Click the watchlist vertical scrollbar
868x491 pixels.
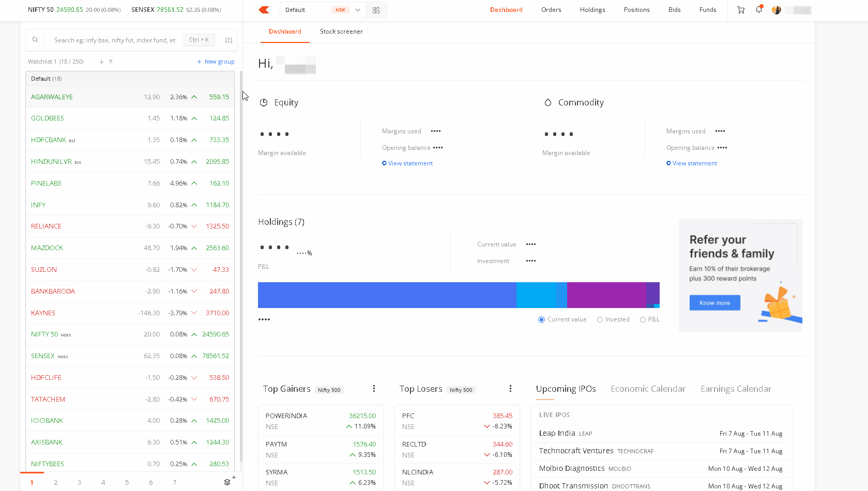pyautogui.click(x=241, y=266)
